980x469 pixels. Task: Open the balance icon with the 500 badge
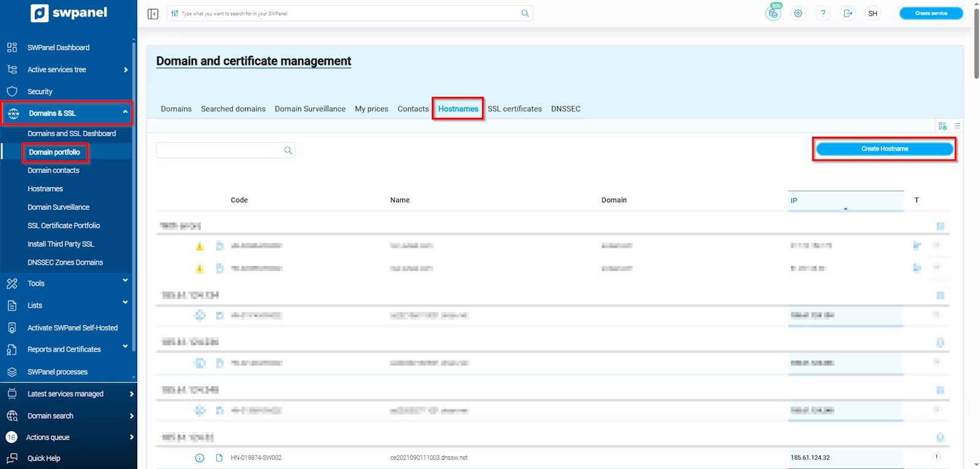pyautogui.click(x=774, y=13)
